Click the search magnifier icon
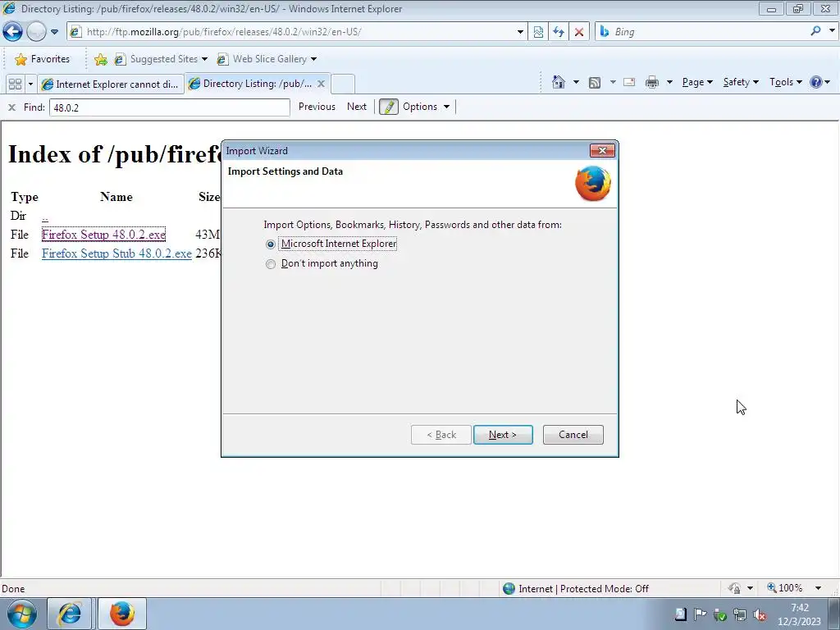Screen dimensions: 840x630 [816, 31]
